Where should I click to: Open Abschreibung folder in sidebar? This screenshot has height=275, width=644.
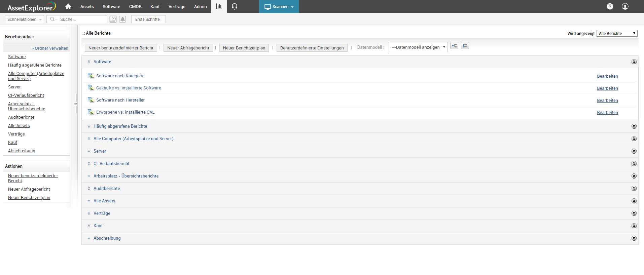[x=22, y=151]
